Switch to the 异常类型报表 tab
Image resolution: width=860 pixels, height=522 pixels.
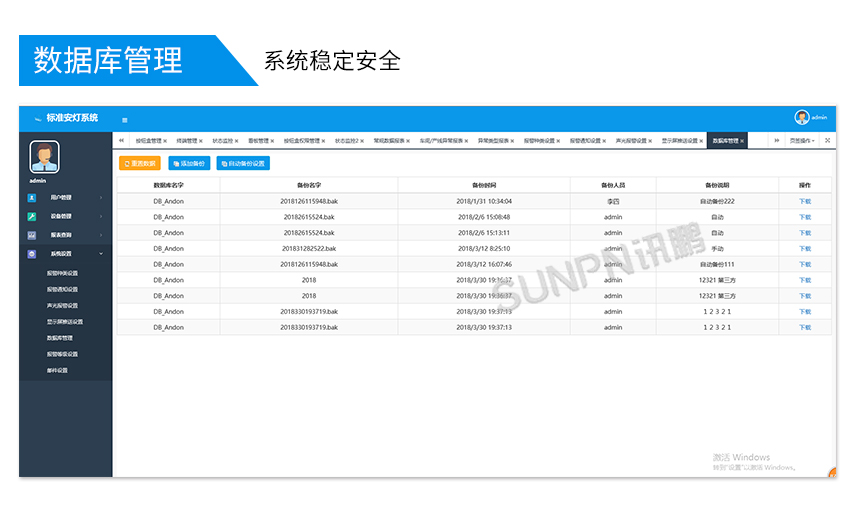493,141
